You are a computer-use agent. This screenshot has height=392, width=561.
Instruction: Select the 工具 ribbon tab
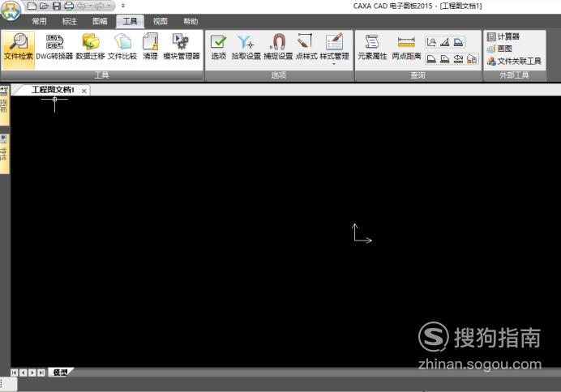click(x=130, y=21)
